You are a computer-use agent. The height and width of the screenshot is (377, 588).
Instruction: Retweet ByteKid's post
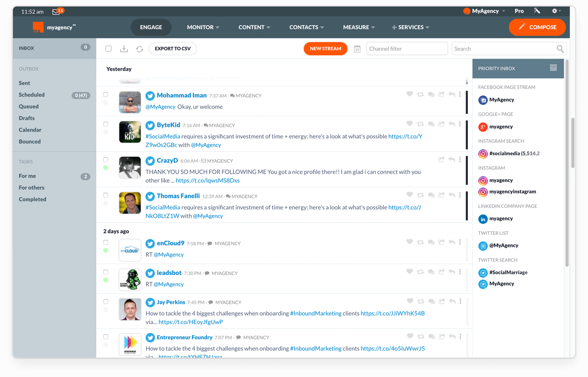pyautogui.click(x=420, y=124)
